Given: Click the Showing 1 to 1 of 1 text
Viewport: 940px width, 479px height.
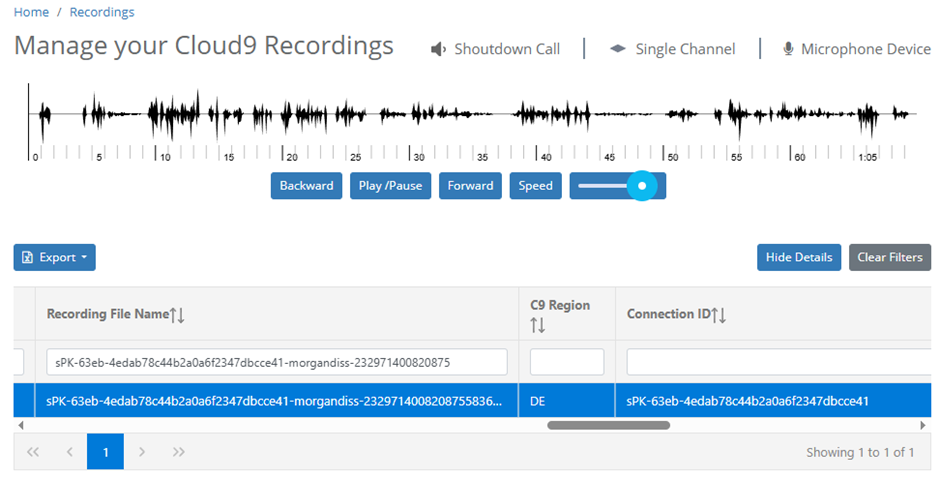Looking at the screenshot, I should coord(860,453).
